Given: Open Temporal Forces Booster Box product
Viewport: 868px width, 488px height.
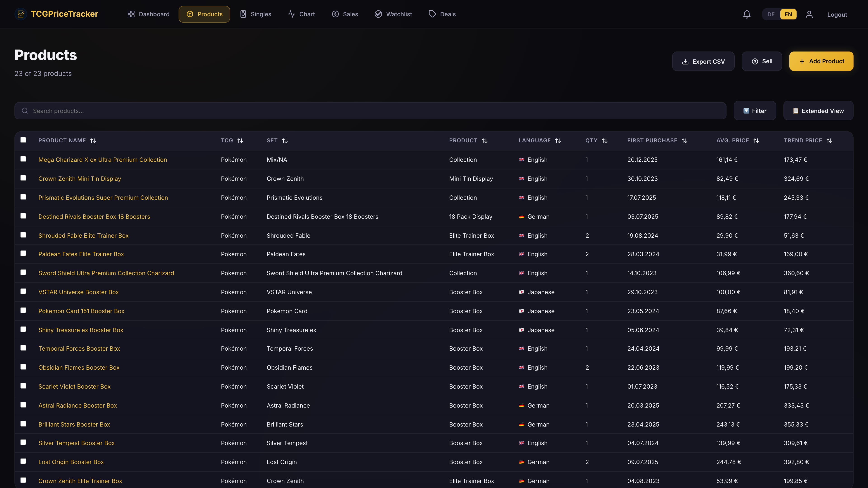Looking at the screenshot, I should click(x=79, y=349).
